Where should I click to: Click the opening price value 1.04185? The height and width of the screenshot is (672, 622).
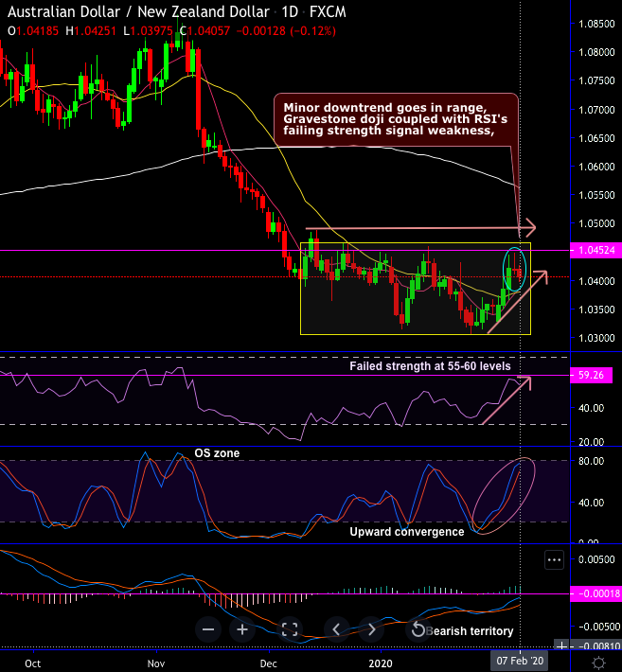point(37,31)
